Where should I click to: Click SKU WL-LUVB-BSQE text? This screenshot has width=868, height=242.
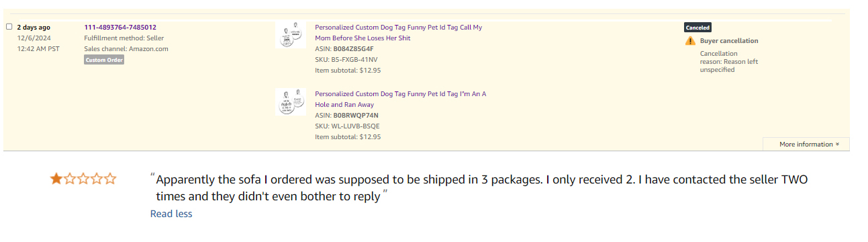tap(347, 126)
